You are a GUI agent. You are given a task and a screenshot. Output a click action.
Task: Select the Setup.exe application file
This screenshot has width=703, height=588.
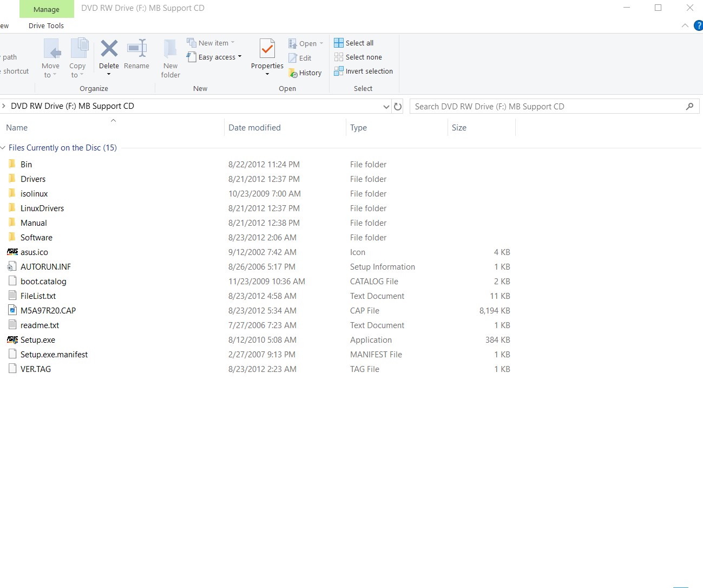[38, 340]
